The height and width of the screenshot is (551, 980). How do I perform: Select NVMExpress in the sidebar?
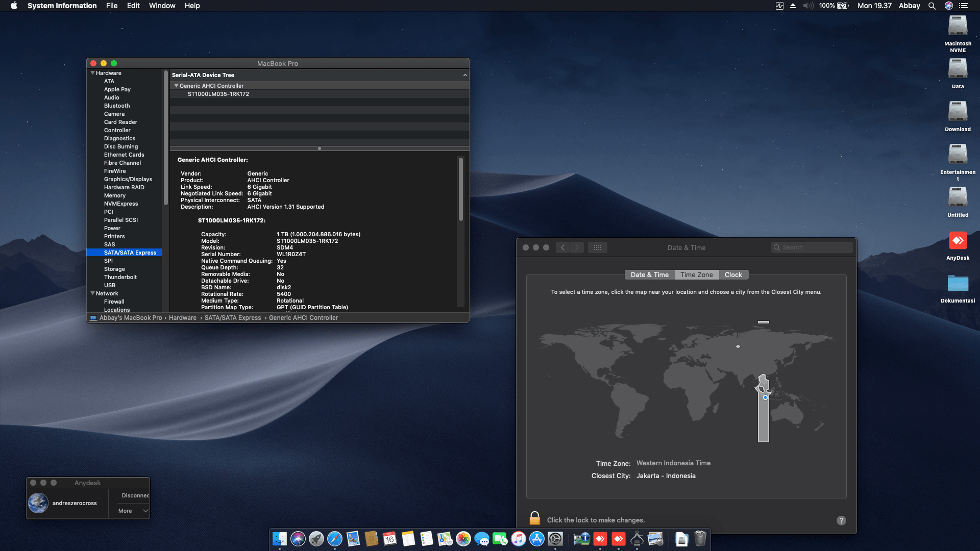coord(121,204)
